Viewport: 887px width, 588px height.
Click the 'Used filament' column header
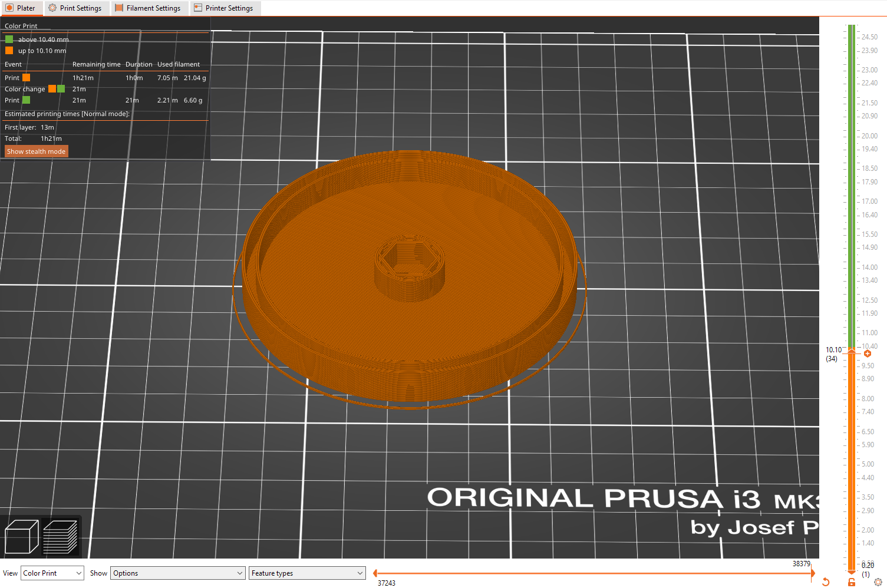coord(179,64)
